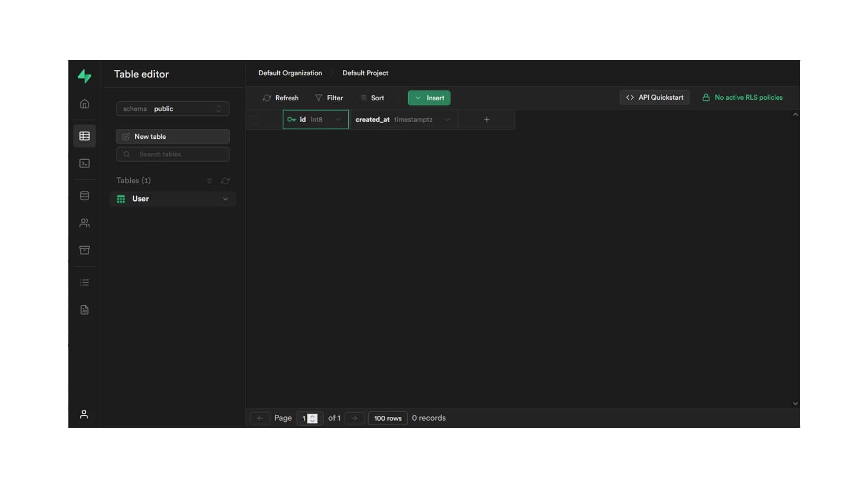Open the Storage archive icon
Image resolution: width=868 pixels, height=488 pixels.
[x=85, y=250]
